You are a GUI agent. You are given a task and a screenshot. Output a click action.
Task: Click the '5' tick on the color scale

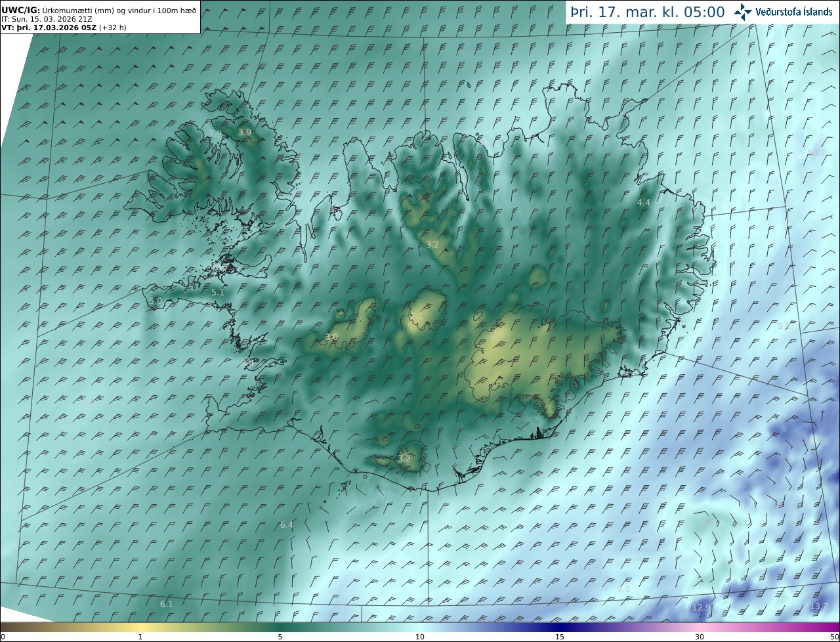point(280,637)
